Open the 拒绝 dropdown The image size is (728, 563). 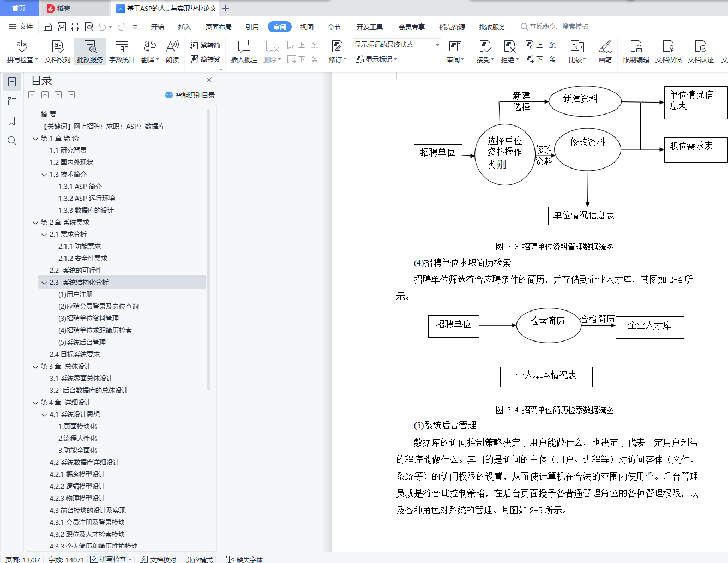coord(517,60)
